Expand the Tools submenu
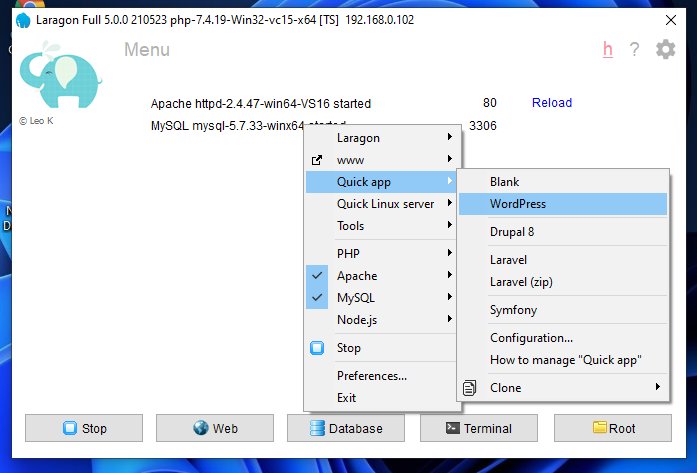This screenshot has height=473, width=697. [x=381, y=226]
